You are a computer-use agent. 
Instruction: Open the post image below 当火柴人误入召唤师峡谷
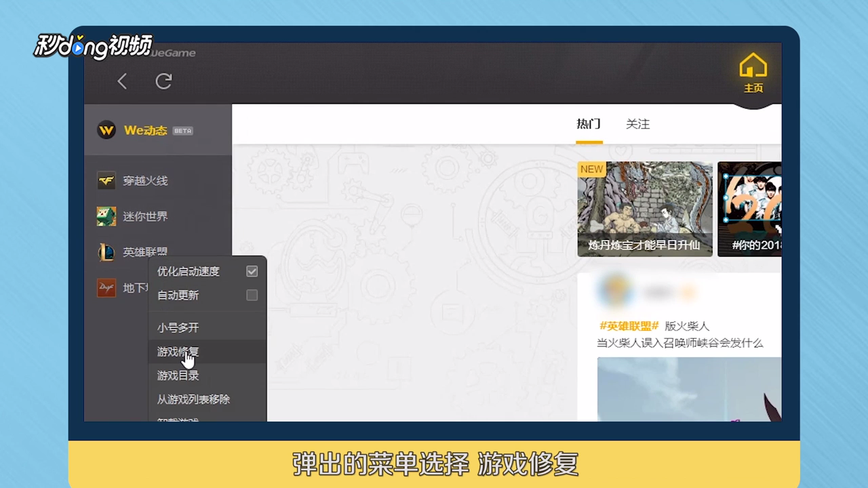[x=689, y=389]
